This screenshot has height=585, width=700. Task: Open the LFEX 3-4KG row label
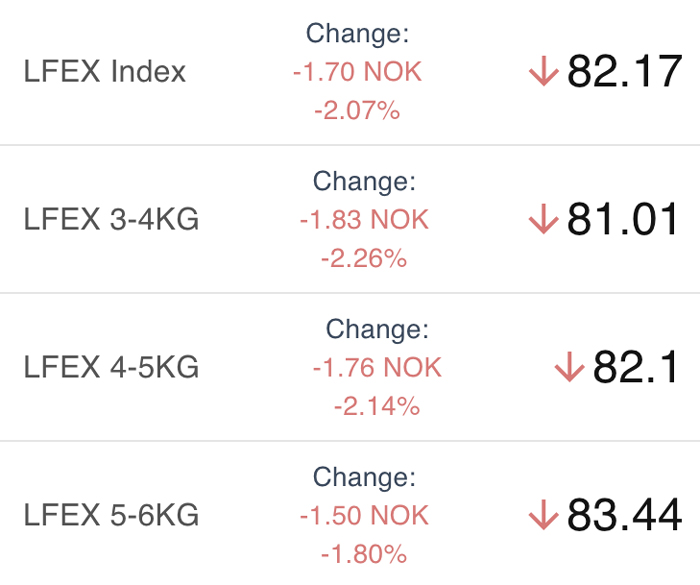click(x=111, y=219)
